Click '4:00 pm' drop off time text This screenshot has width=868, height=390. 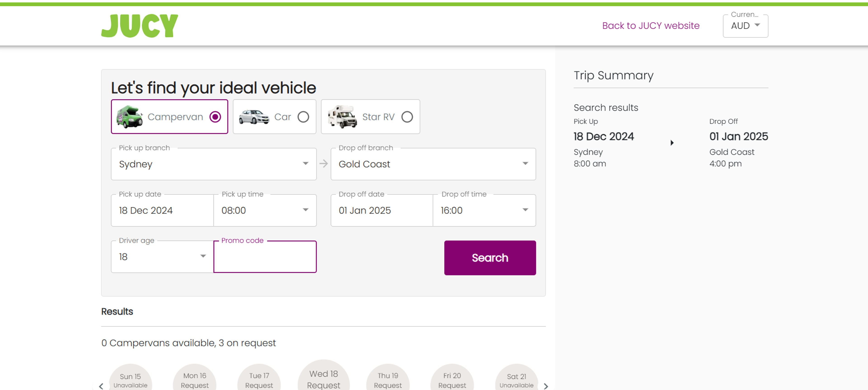click(x=725, y=163)
